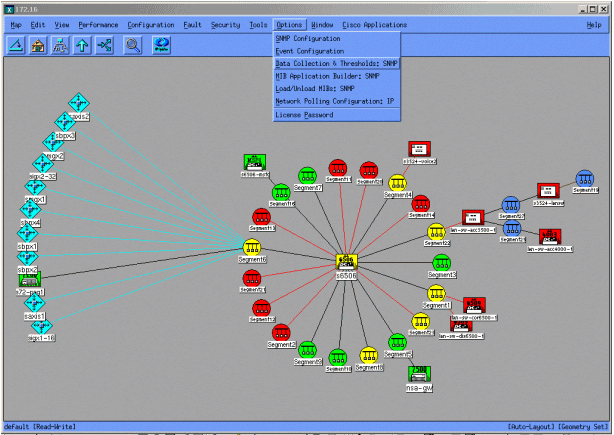The width and height of the screenshot is (614, 435).
Task: Choose Network Polling Configuration: IP
Action: (x=337, y=101)
